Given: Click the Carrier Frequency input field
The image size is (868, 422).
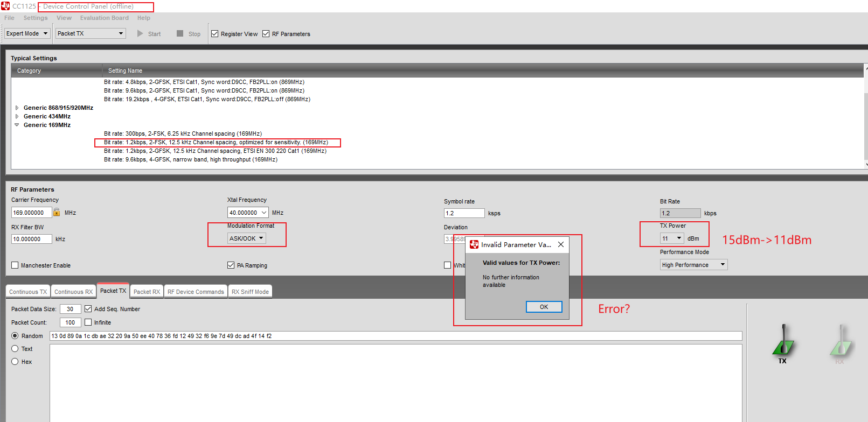Looking at the screenshot, I should (32, 213).
